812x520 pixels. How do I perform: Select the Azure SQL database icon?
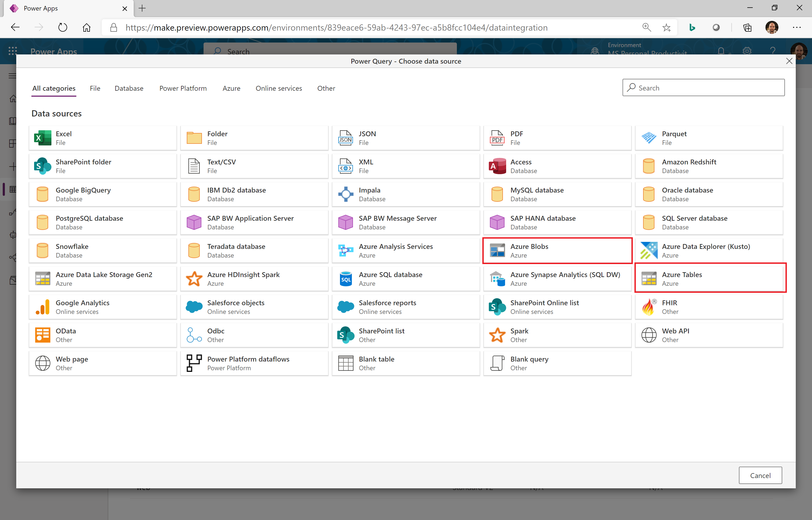[x=346, y=279]
